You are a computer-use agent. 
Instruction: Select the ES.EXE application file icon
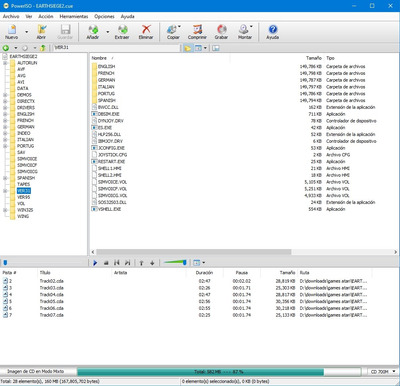click(x=94, y=128)
